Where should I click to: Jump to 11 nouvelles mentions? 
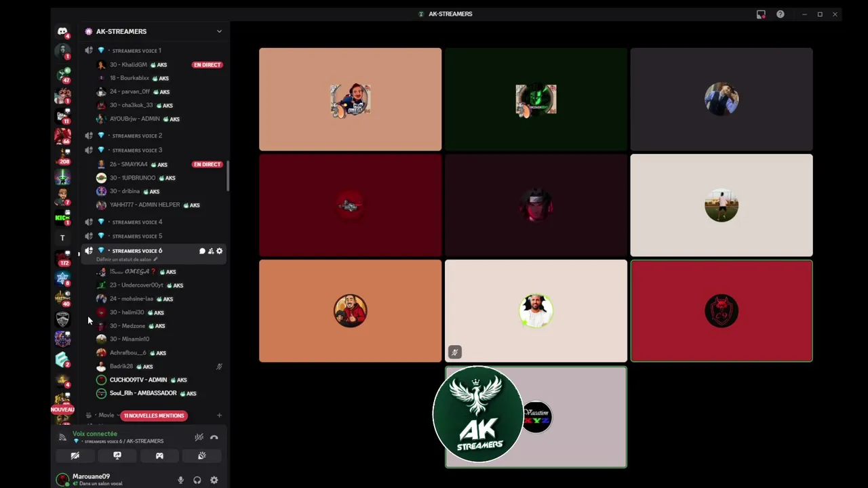pyautogui.click(x=154, y=415)
